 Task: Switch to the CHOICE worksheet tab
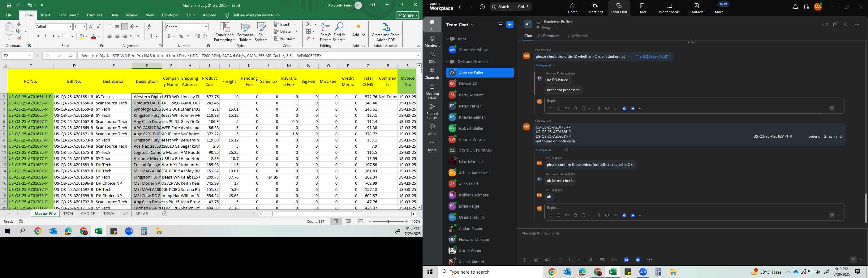88,214
